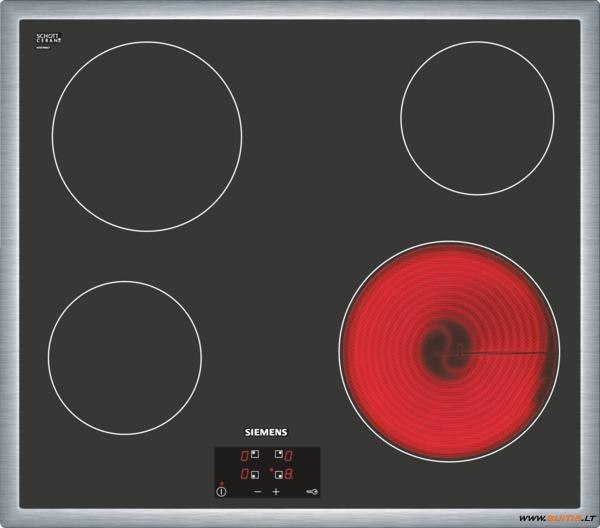Tap the plus button to raise heat
The width and height of the screenshot is (600, 528).
tap(277, 492)
